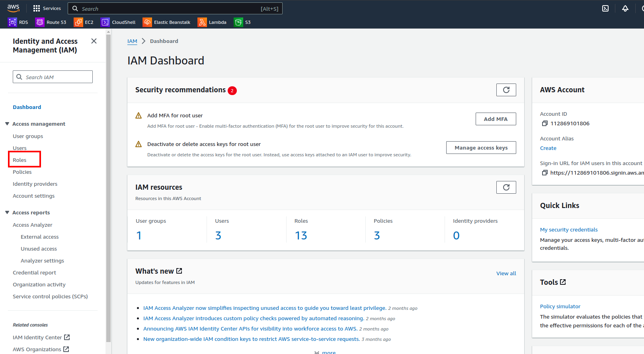Screen dimensions: 644x354
Task: Open Organization activity in sidebar
Action: click(x=39, y=284)
